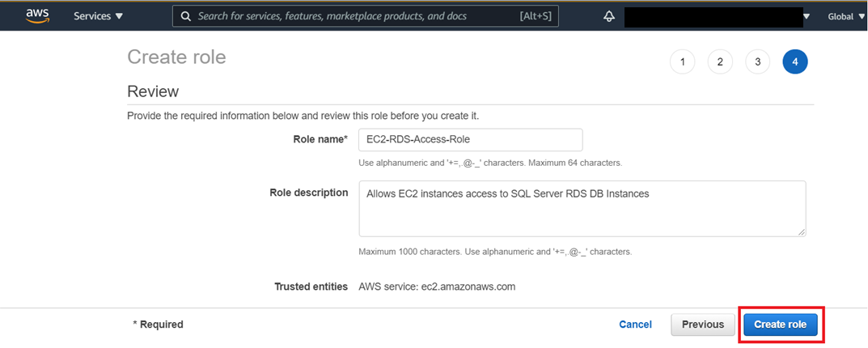Select step 4 indicator
The height and width of the screenshot is (348, 868).
(x=795, y=62)
